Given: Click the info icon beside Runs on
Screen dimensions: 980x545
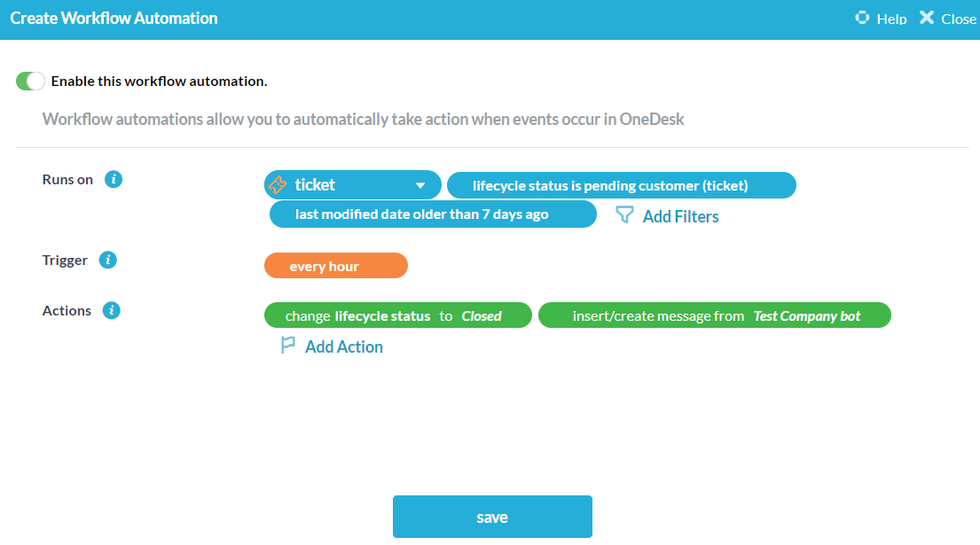Looking at the screenshot, I should [114, 179].
